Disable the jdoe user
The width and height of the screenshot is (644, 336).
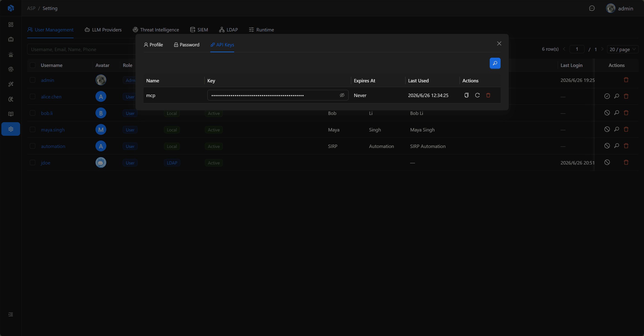click(x=607, y=162)
